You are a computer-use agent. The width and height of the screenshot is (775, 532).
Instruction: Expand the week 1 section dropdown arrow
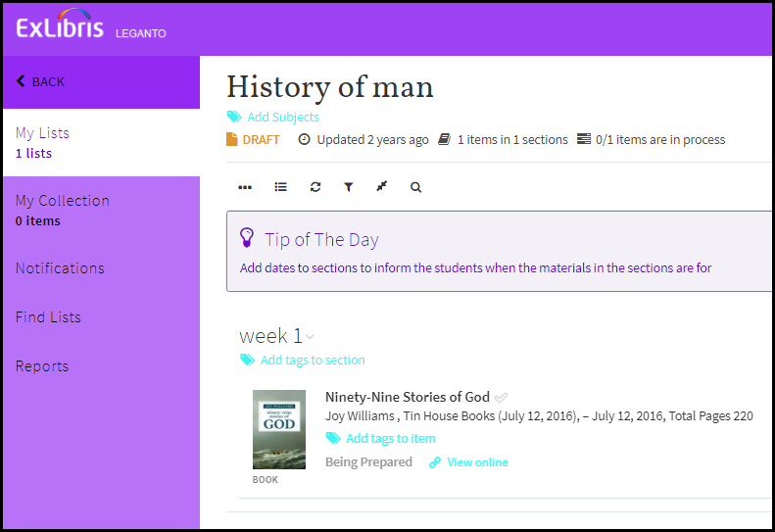click(x=311, y=337)
